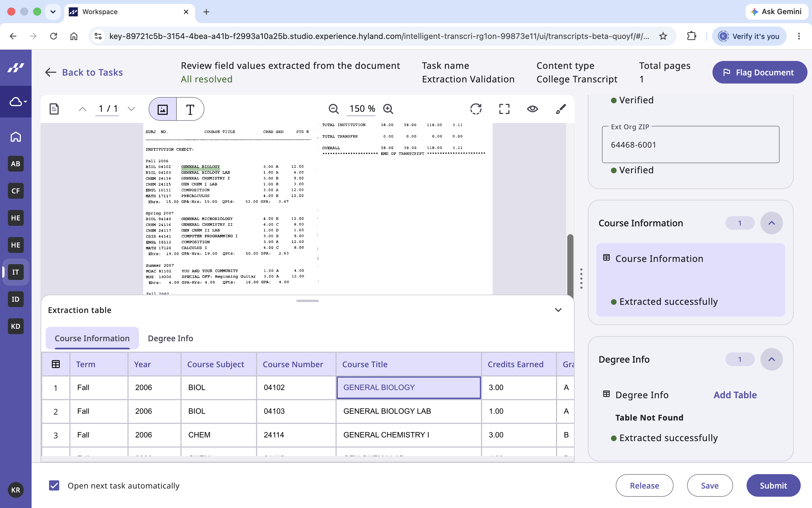Image resolution: width=812 pixels, height=508 pixels.
Task: Collapse the Course Information section
Action: coord(771,223)
